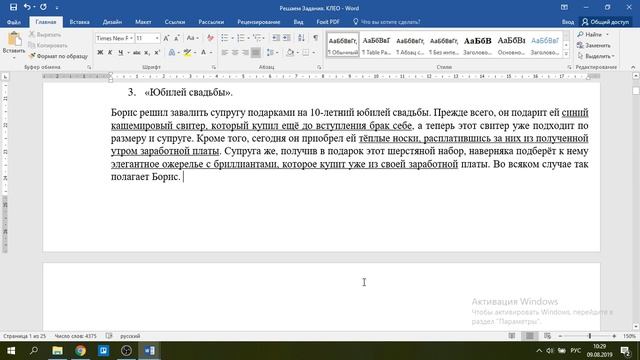This screenshot has height=360, width=640.
Task: Click the bulleted list icon
Action: (224, 38)
